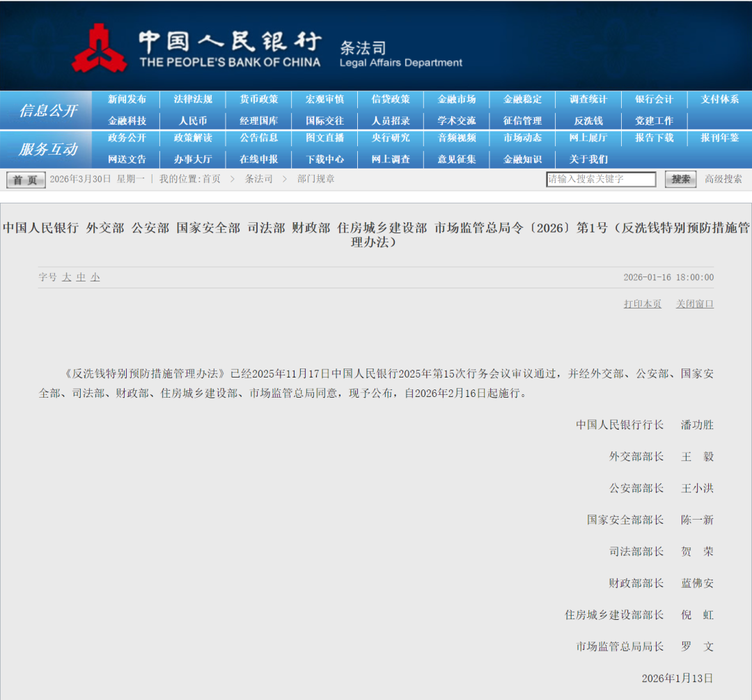Open the 音频视频 menu item
Screen dimensions: 752x700
457,138
